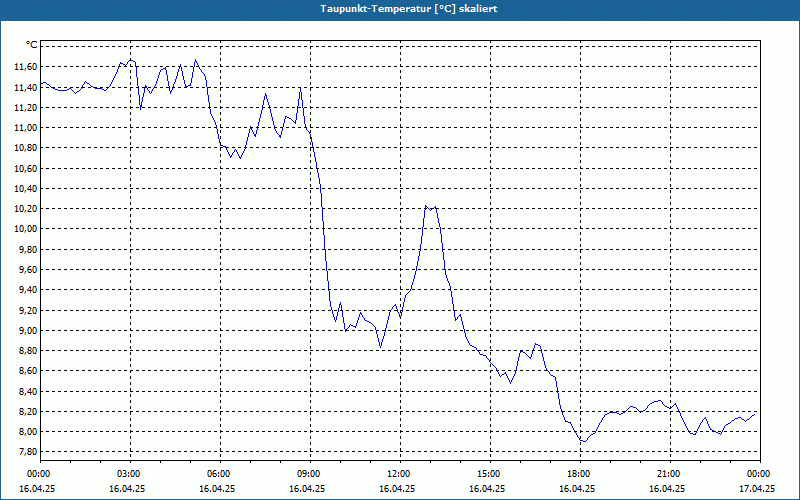Screen dimensions: 800x500
Task: Select the 11,40 y-axis value
Action: (x=27, y=87)
